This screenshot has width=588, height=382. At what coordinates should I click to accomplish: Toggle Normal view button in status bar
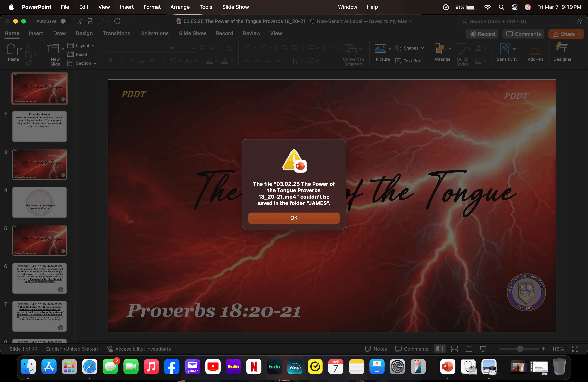(440, 349)
